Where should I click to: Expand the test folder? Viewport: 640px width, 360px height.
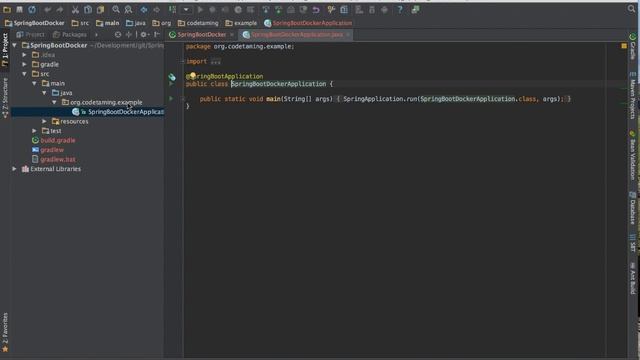tap(34, 131)
